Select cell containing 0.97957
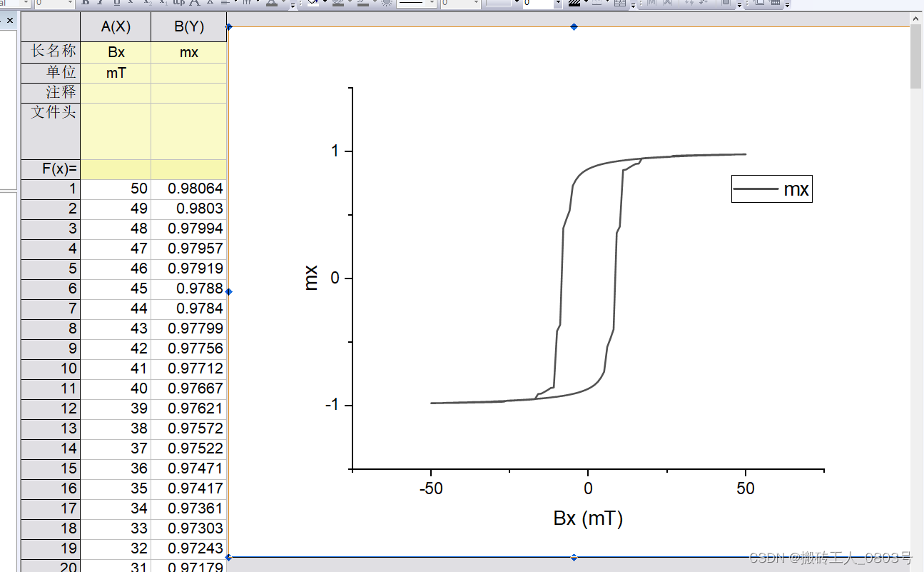The image size is (924, 572). click(x=189, y=249)
